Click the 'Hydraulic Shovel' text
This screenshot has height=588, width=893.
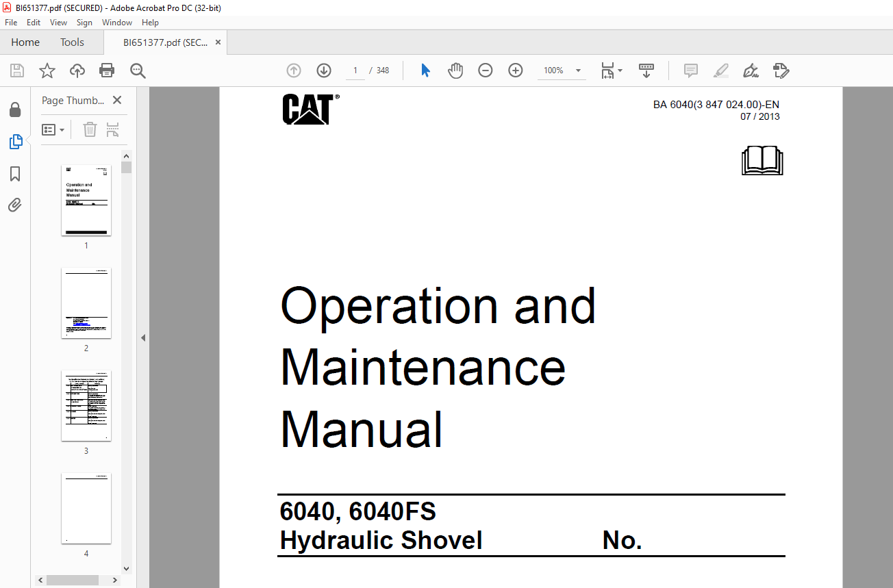[381, 541]
